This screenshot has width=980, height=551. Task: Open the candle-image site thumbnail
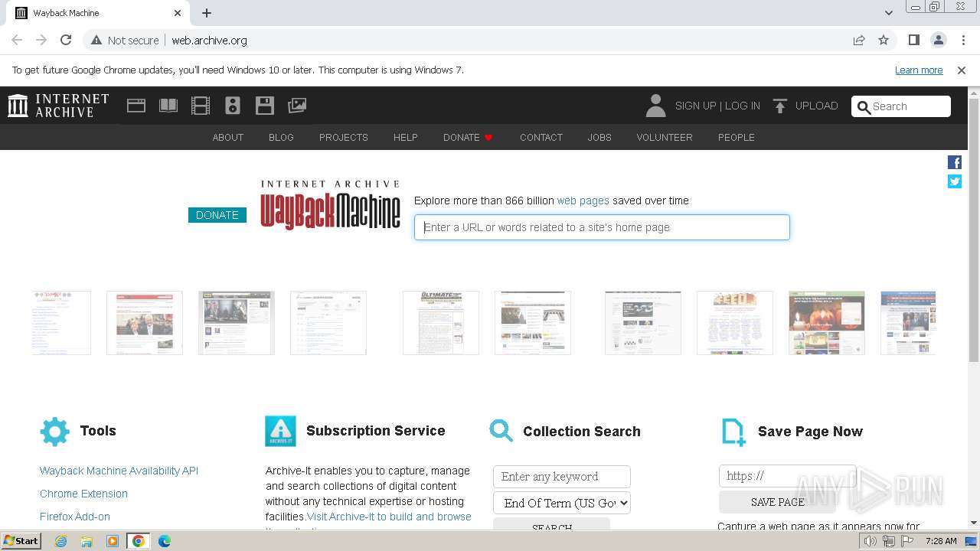[827, 322]
